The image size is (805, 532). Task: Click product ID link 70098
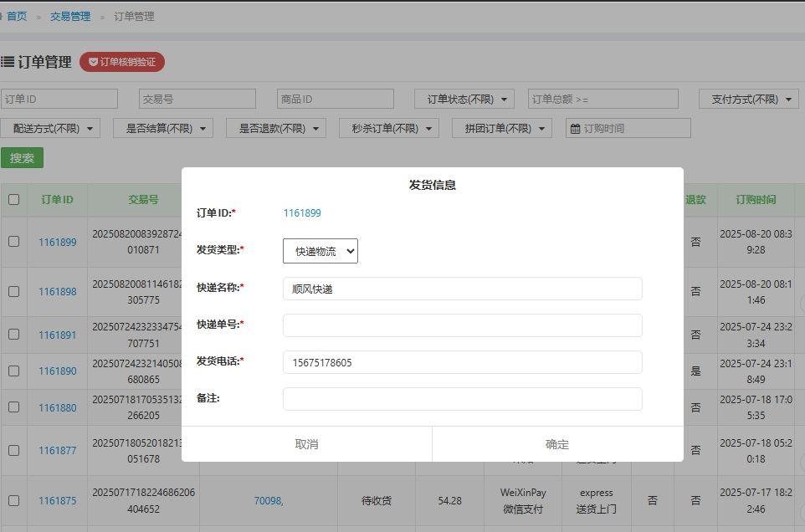click(x=269, y=501)
